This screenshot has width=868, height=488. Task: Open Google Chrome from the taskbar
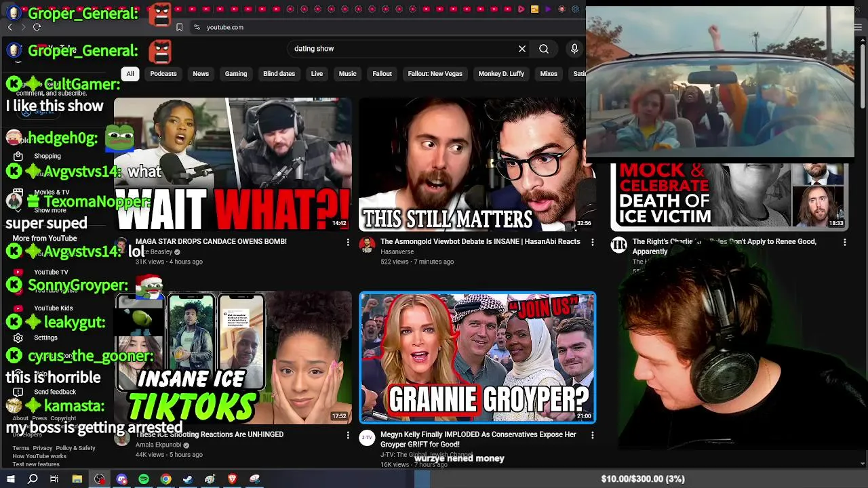[x=165, y=479]
